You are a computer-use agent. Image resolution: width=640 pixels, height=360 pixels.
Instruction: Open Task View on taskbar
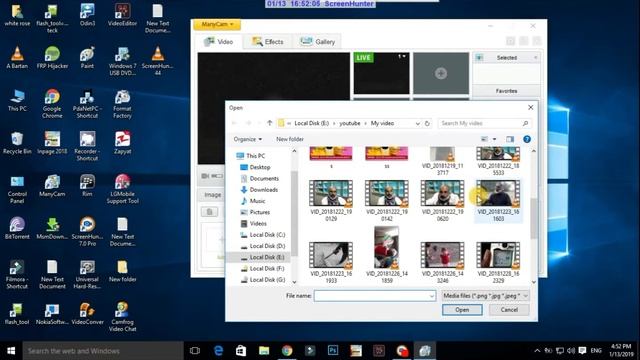[195, 351]
